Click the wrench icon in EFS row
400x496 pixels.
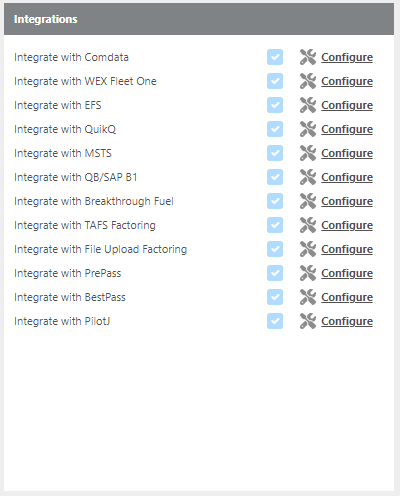click(x=308, y=105)
